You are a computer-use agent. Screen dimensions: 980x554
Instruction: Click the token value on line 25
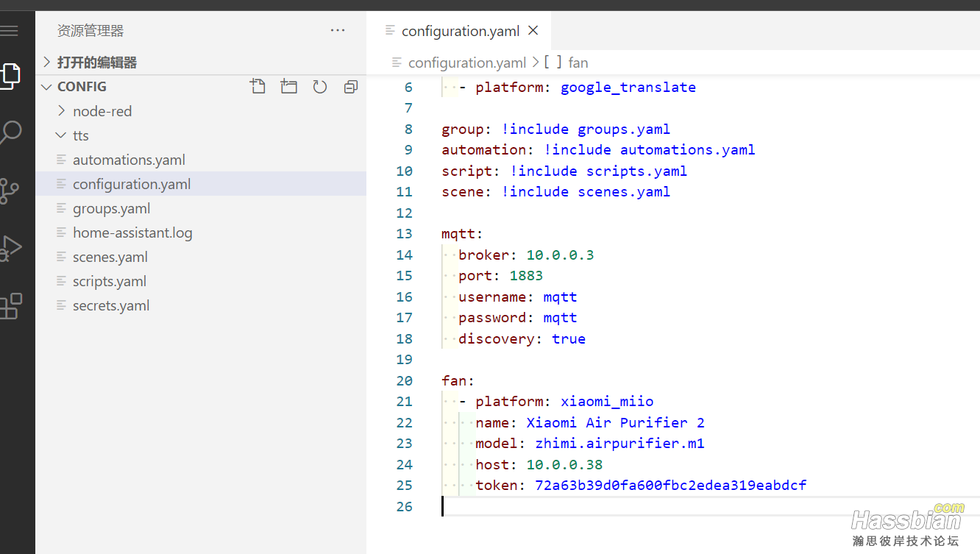coord(670,486)
